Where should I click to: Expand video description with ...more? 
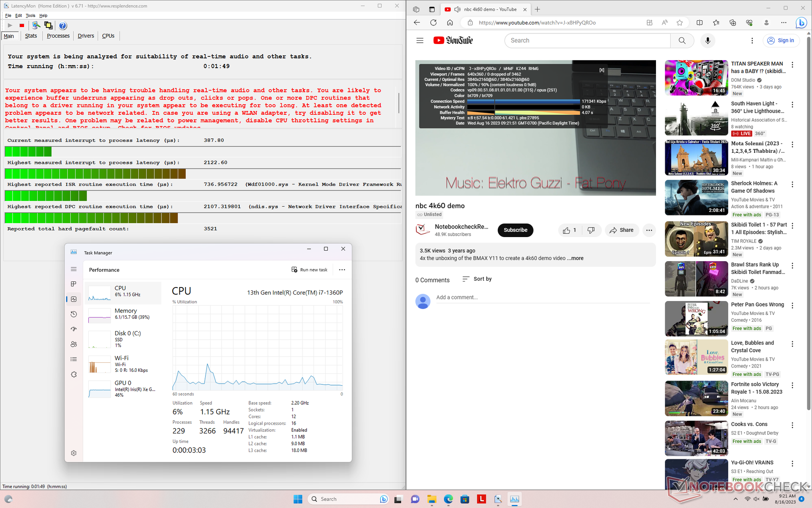click(575, 258)
